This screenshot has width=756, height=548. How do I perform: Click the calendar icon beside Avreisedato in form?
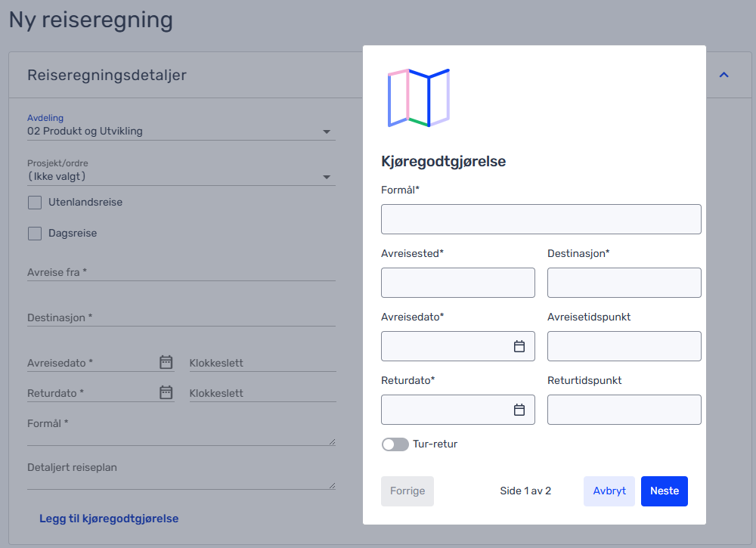point(166,362)
